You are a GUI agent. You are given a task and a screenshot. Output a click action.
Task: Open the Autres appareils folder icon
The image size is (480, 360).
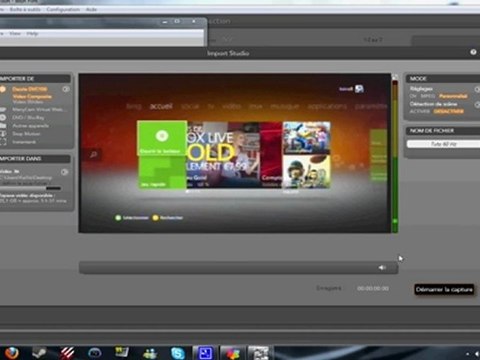[x=3, y=126]
